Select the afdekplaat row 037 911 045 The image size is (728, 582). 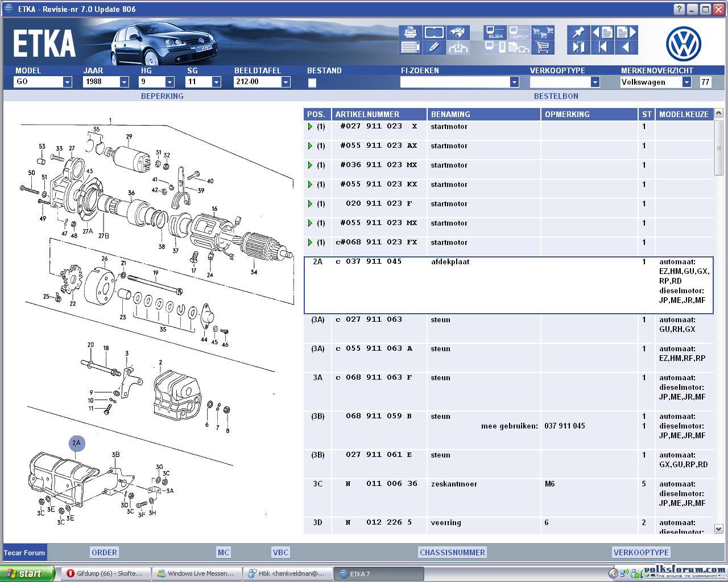(508, 285)
